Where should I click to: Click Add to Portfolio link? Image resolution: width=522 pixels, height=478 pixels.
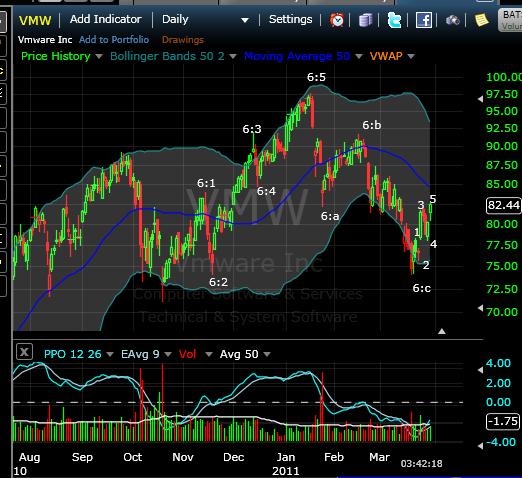pyautogui.click(x=114, y=40)
